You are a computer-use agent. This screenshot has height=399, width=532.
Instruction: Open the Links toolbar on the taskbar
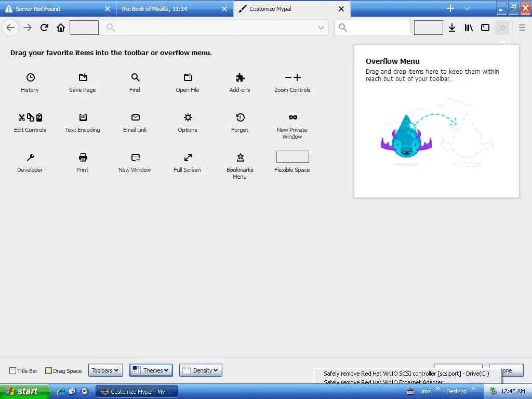click(x=425, y=391)
